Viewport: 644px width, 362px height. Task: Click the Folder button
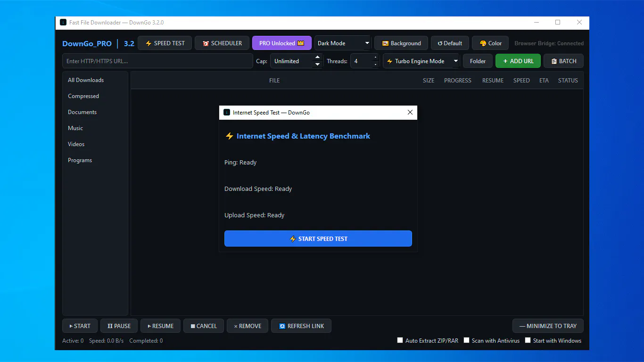[x=478, y=61]
